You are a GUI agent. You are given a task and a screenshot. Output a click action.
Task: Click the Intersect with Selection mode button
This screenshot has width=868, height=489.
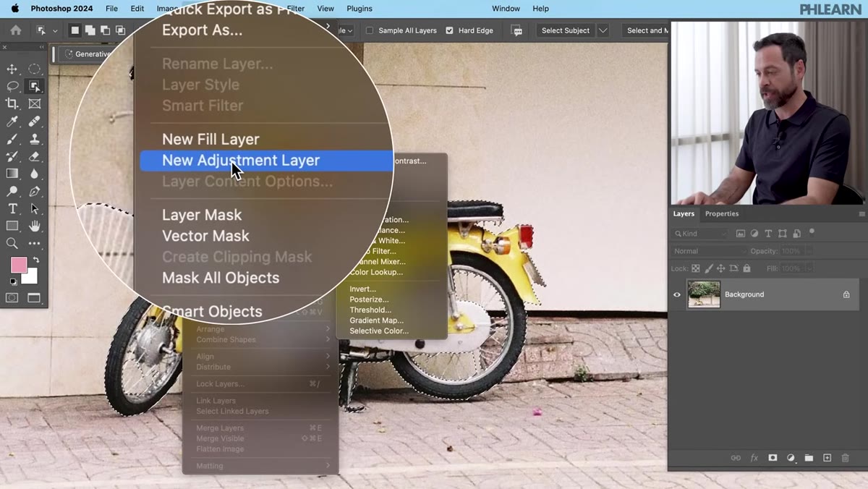tap(120, 30)
